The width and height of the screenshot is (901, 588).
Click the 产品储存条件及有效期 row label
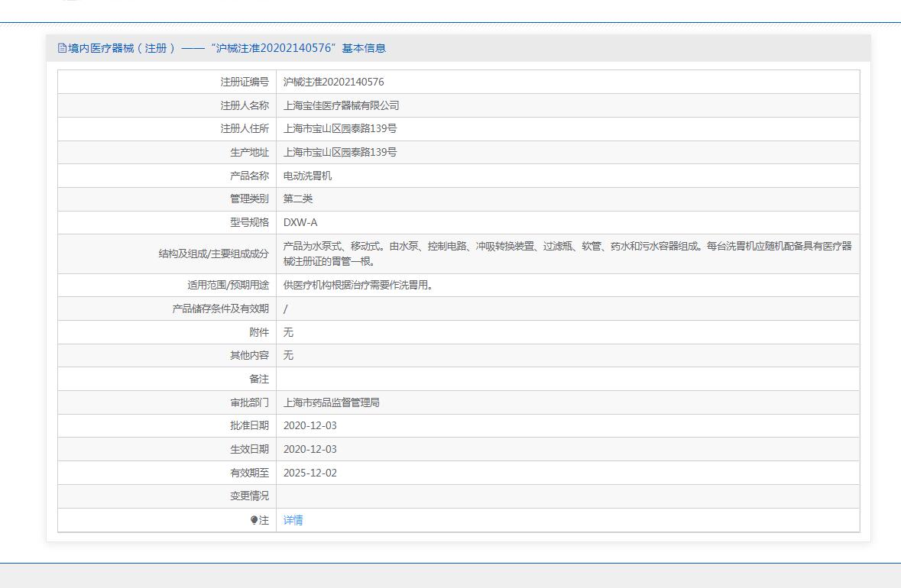[x=221, y=309]
